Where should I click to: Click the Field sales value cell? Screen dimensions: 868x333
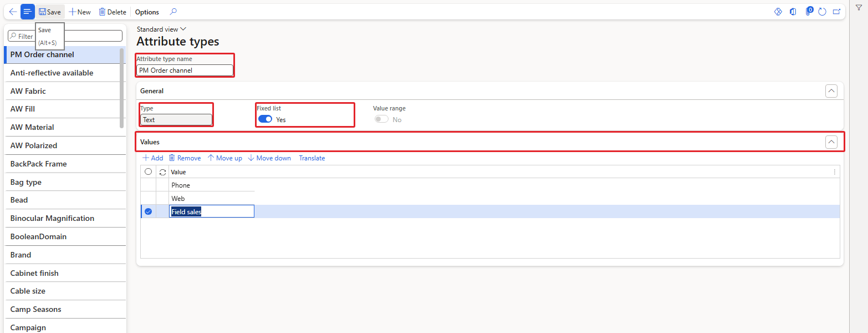tap(212, 211)
